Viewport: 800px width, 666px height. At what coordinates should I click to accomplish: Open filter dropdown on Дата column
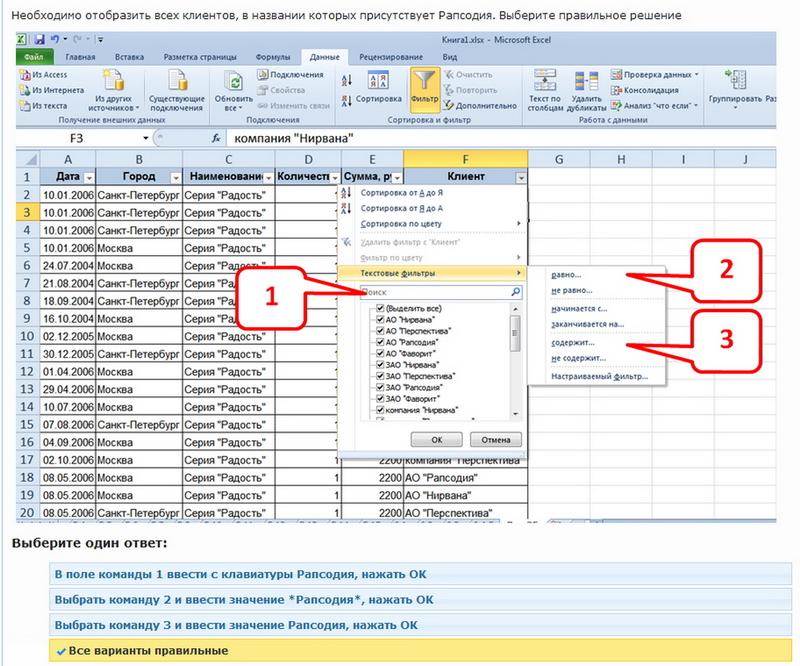coord(89,178)
